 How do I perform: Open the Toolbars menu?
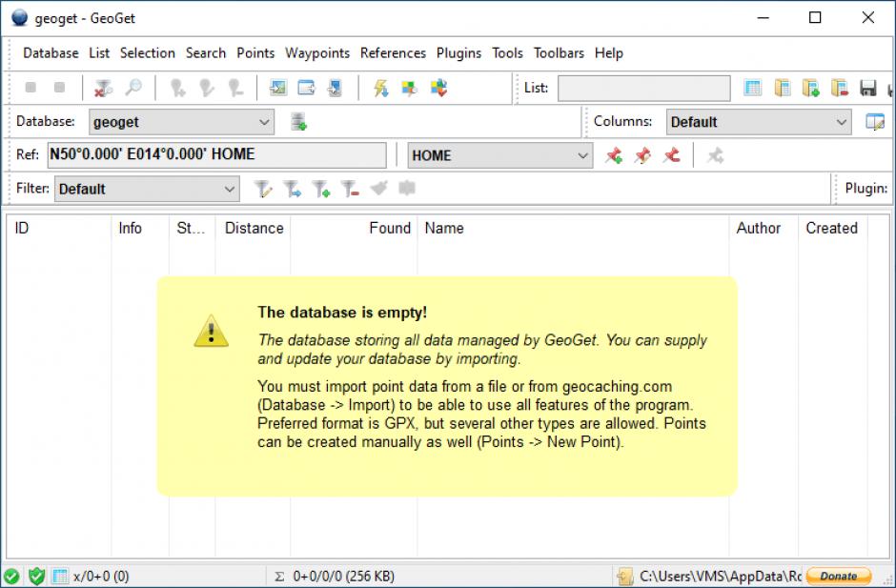point(559,53)
